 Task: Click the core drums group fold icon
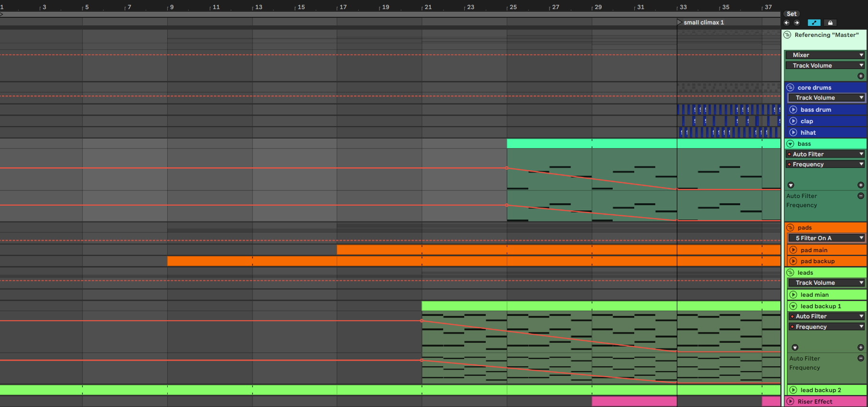[x=790, y=88]
